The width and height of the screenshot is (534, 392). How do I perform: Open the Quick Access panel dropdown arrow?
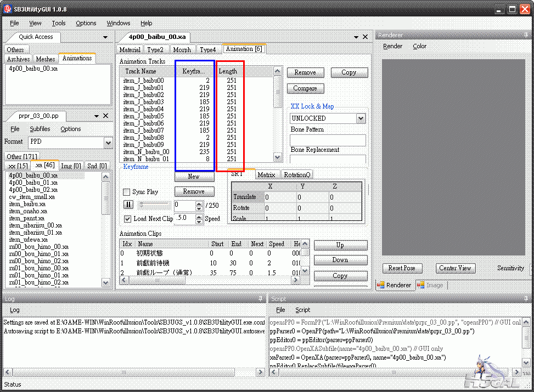(105, 37)
